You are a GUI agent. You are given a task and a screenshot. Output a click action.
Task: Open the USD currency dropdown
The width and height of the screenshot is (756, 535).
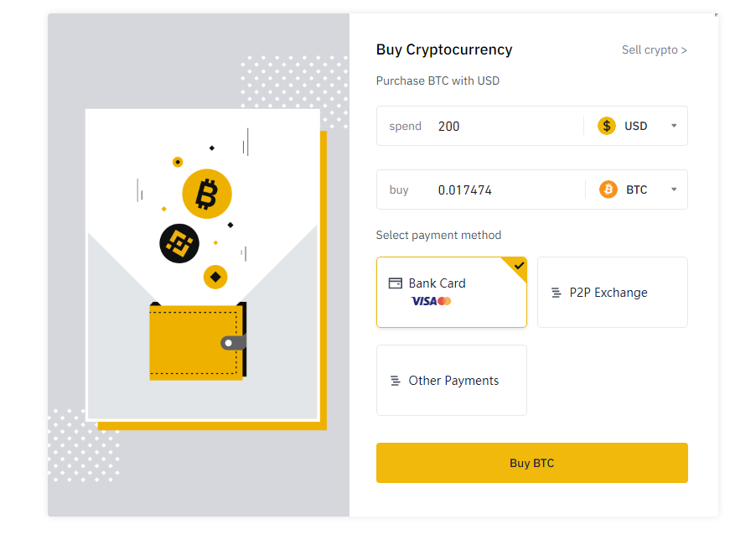click(673, 126)
